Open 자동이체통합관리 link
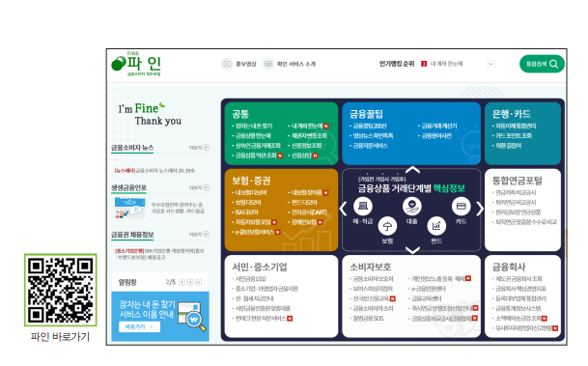This screenshot has width=588, height=366. click(516, 126)
